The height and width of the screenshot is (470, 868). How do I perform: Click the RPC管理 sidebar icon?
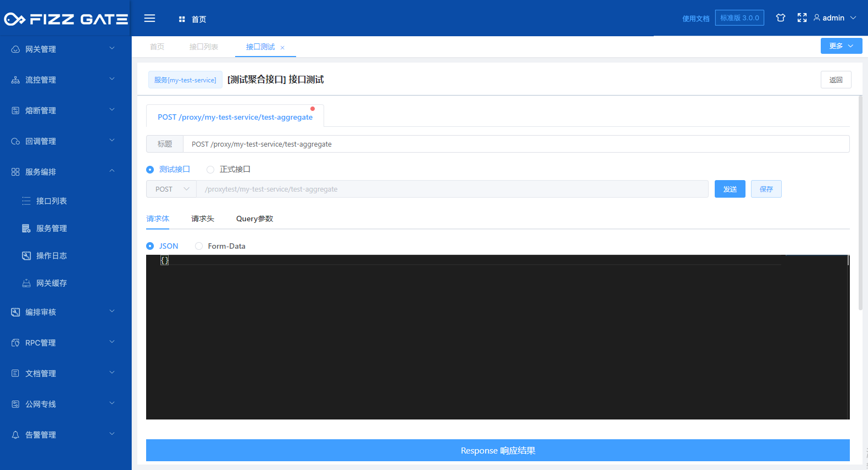15,343
